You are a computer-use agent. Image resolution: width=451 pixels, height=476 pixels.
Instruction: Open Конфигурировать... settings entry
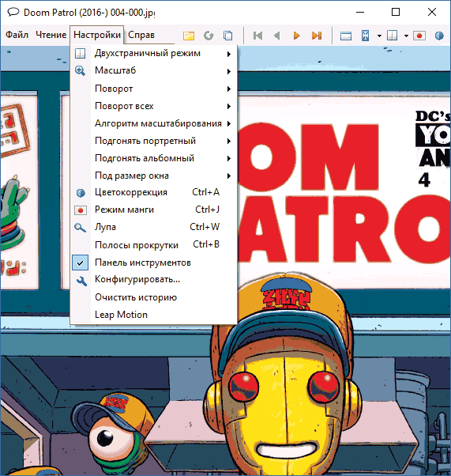point(154,280)
